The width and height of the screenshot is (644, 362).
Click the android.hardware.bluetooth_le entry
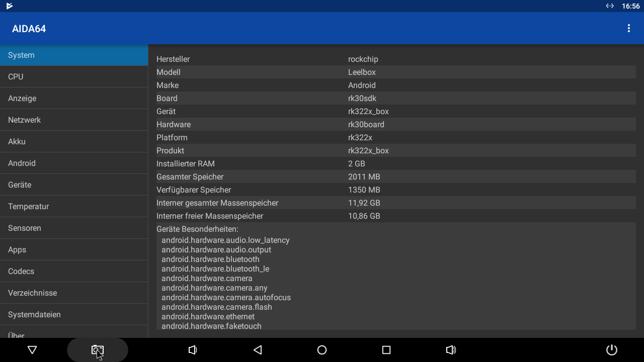point(215,269)
